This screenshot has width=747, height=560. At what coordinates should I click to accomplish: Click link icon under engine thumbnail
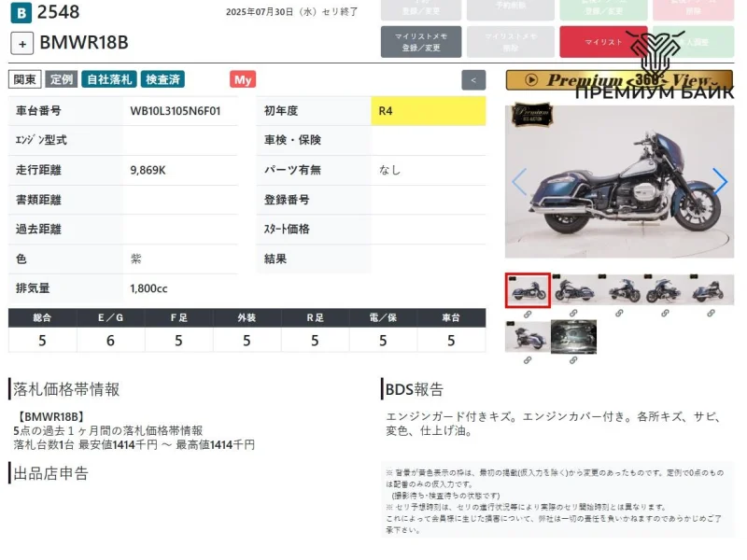(573, 359)
